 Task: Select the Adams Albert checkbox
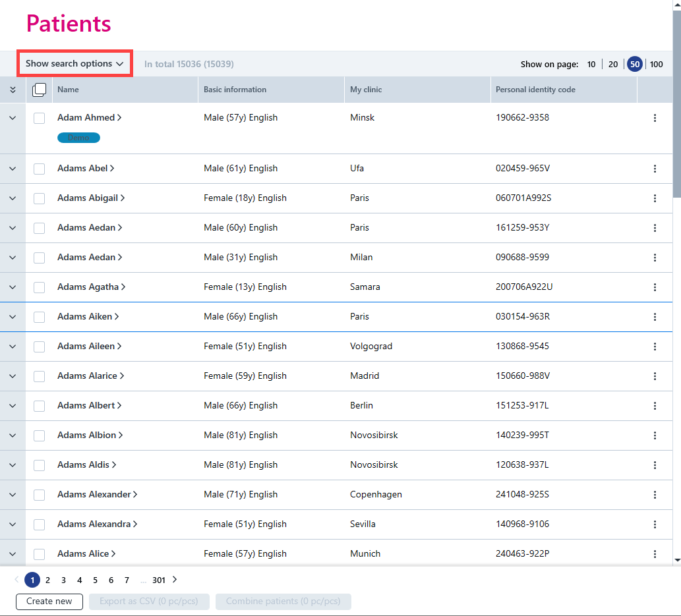click(39, 406)
